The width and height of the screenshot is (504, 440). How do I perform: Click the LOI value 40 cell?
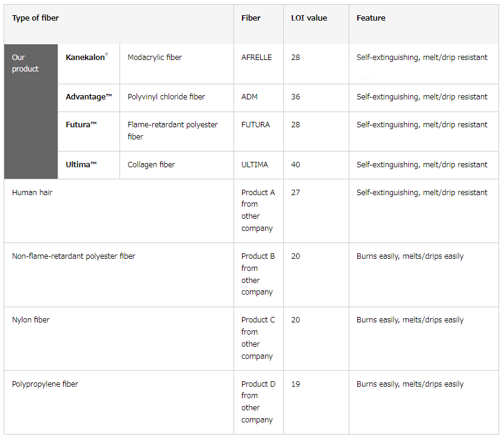[x=316, y=165]
